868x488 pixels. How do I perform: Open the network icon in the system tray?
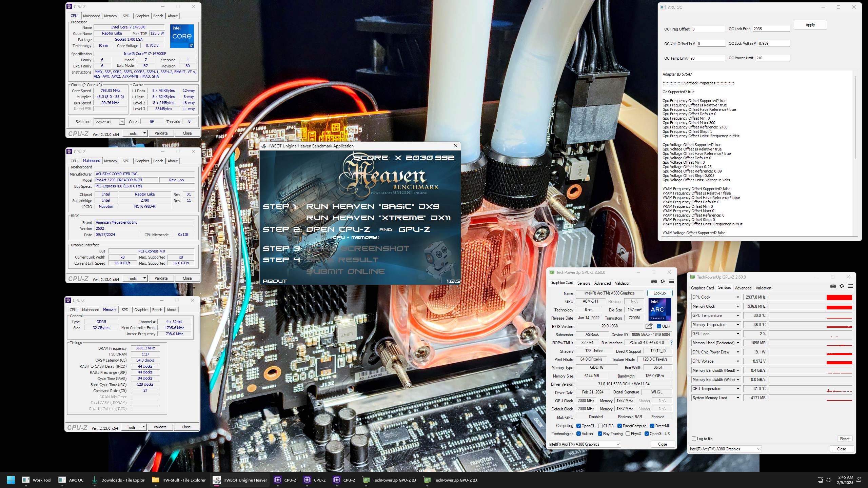click(x=820, y=480)
